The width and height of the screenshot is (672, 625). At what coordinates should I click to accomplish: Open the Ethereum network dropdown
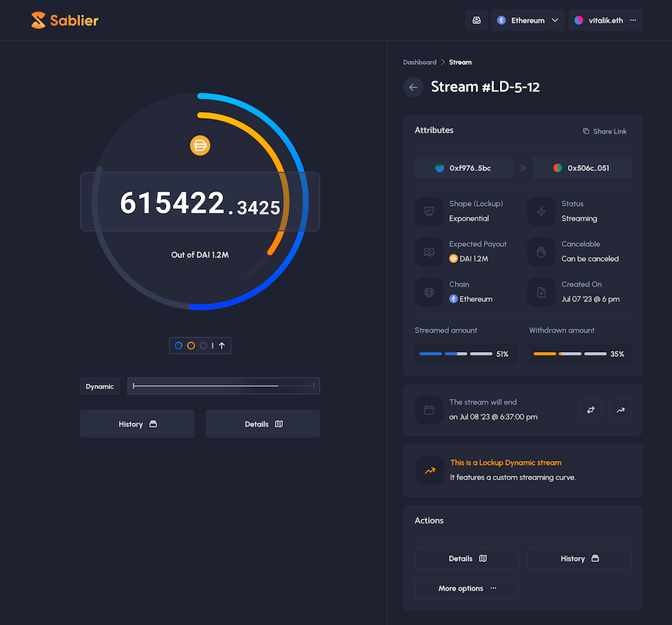click(x=528, y=20)
